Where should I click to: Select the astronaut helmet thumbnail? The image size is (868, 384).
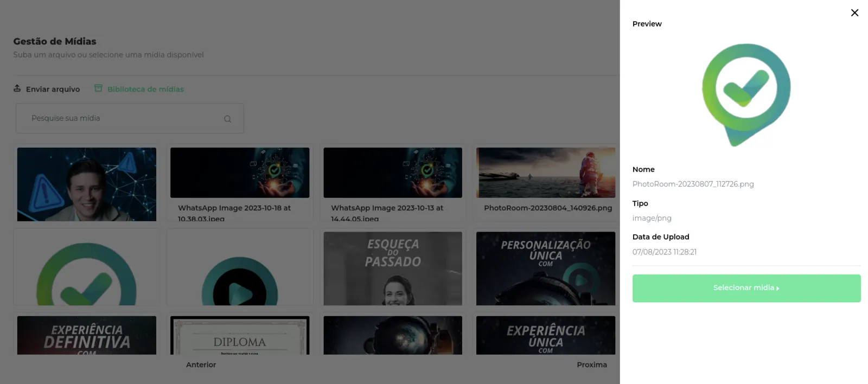click(x=393, y=335)
